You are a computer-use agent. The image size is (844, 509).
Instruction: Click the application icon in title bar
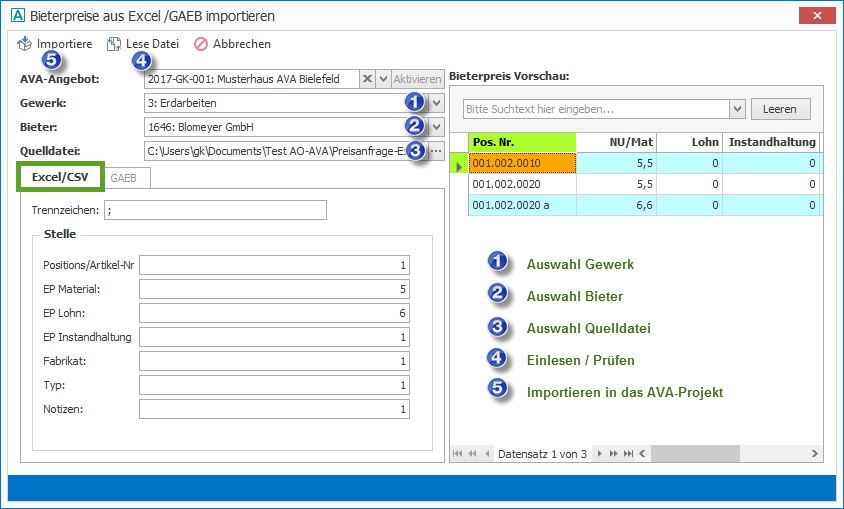point(18,16)
